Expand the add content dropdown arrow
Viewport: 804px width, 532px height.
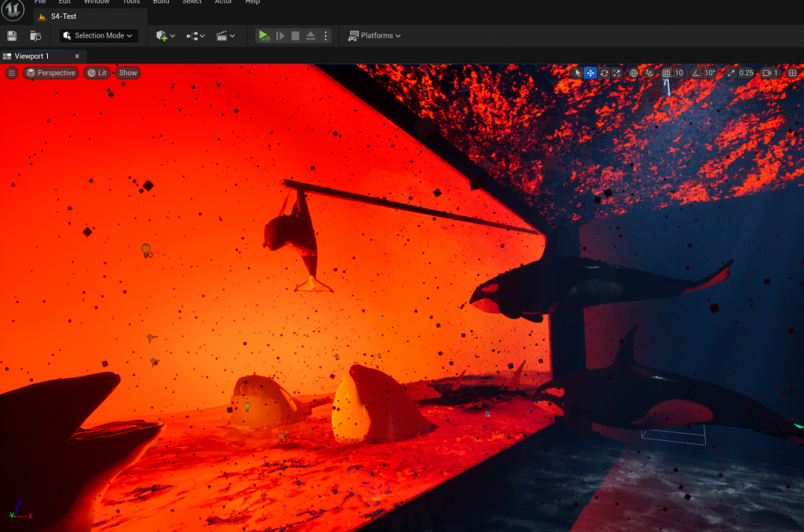(173, 36)
